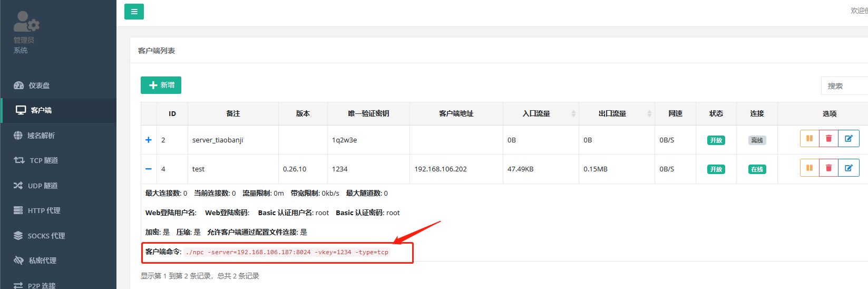This screenshot has width=868, height=289.
Task: Delete the server_tiaobanji client
Action: 828,139
